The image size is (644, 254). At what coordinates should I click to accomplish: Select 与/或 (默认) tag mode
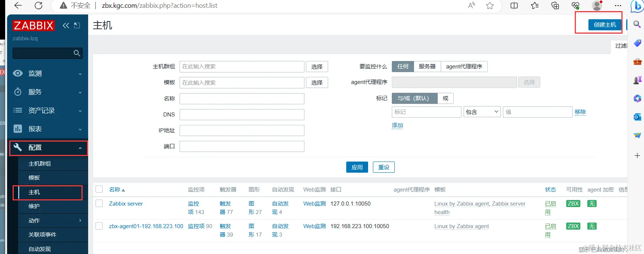(x=414, y=98)
